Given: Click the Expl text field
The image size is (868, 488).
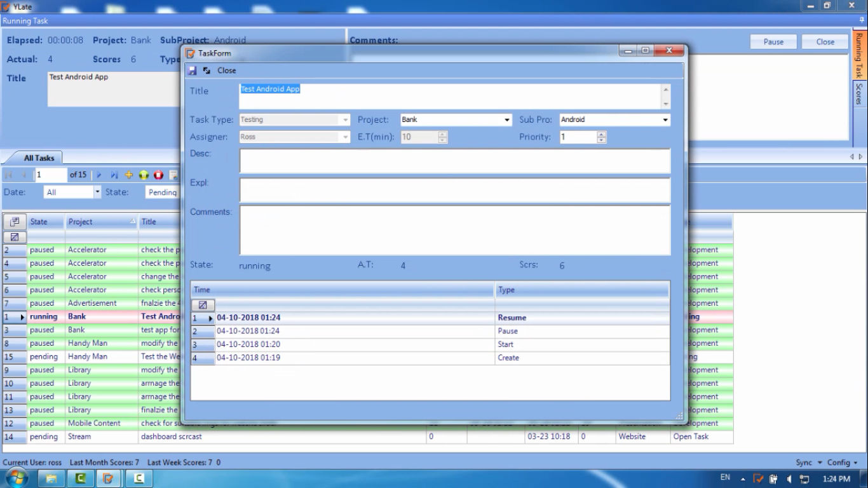Looking at the screenshot, I should [x=455, y=191].
